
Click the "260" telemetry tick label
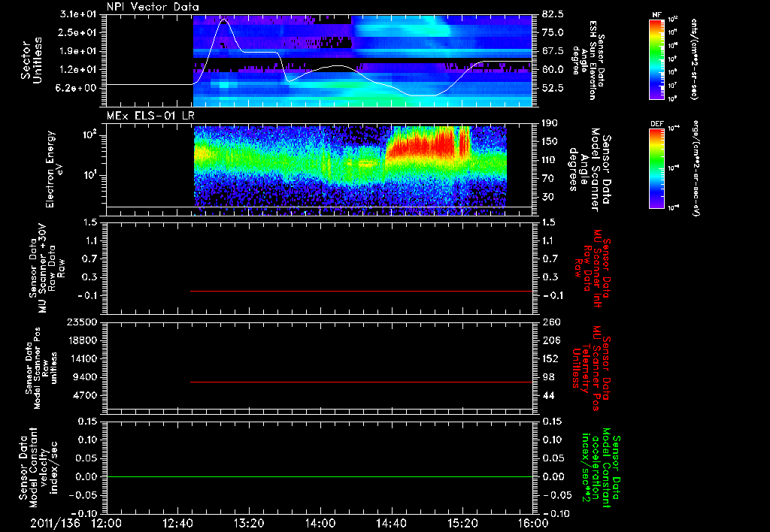(550, 322)
